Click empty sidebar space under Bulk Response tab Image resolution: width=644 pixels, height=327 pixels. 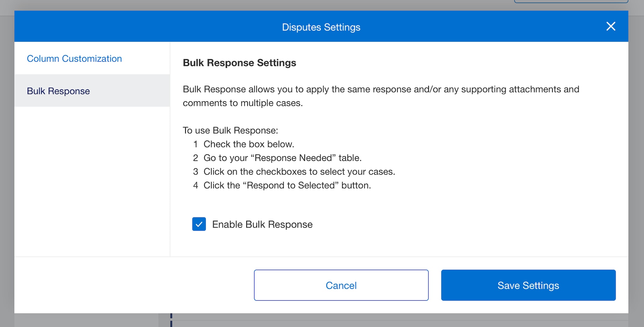pyautogui.click(x=92, y=179)
